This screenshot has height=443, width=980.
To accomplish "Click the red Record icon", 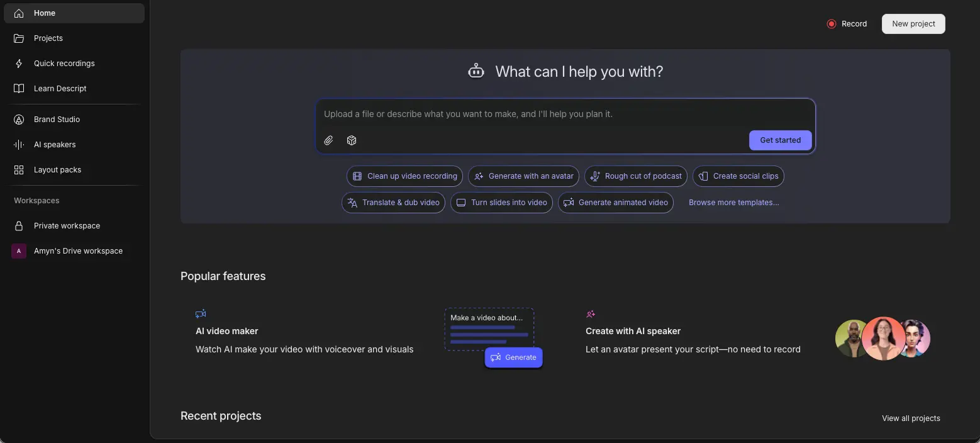I will (x=832, y=24).
